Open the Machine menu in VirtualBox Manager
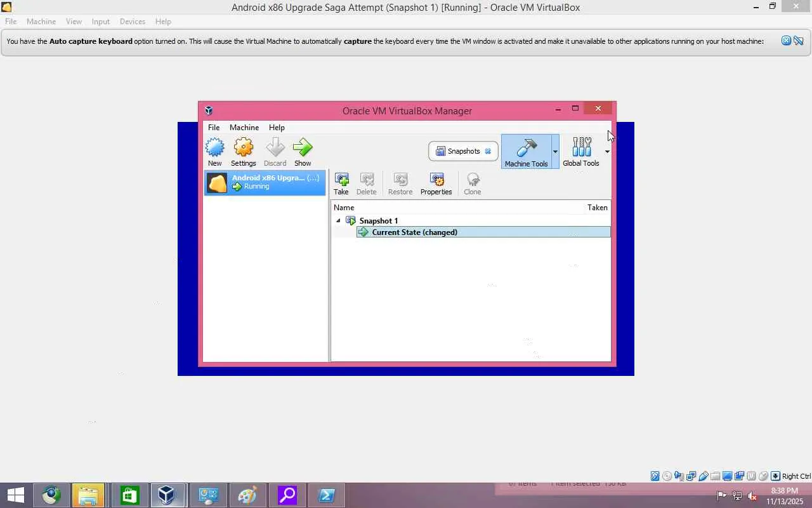Viewport: 812px width, 508px height. (244, 128)
